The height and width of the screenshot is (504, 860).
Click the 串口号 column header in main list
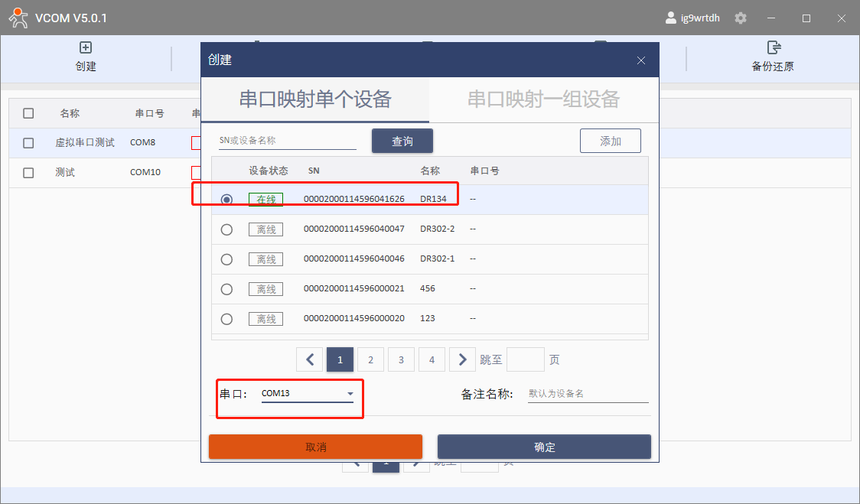point(150,113)
